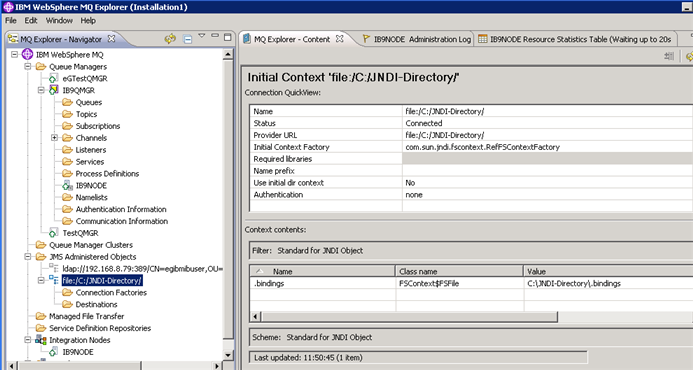
Task: Sort by the Value column header
Action: pyautogui.click(x=609, y=271)
